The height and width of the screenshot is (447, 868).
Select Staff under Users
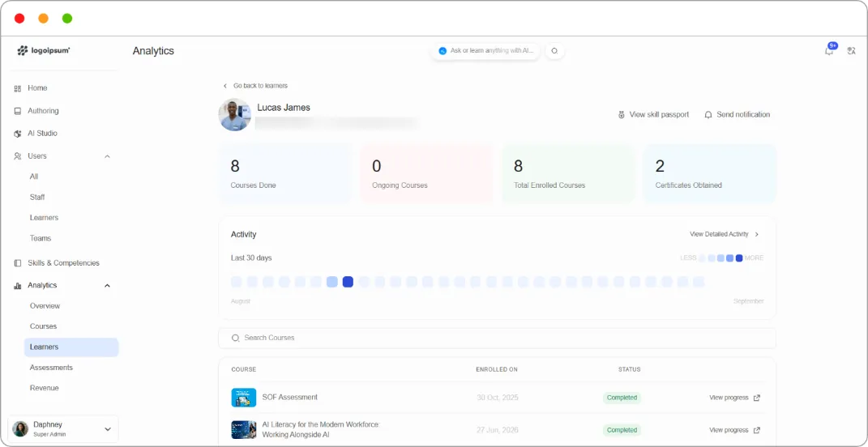pyautogui.click(x=37, y=197)
